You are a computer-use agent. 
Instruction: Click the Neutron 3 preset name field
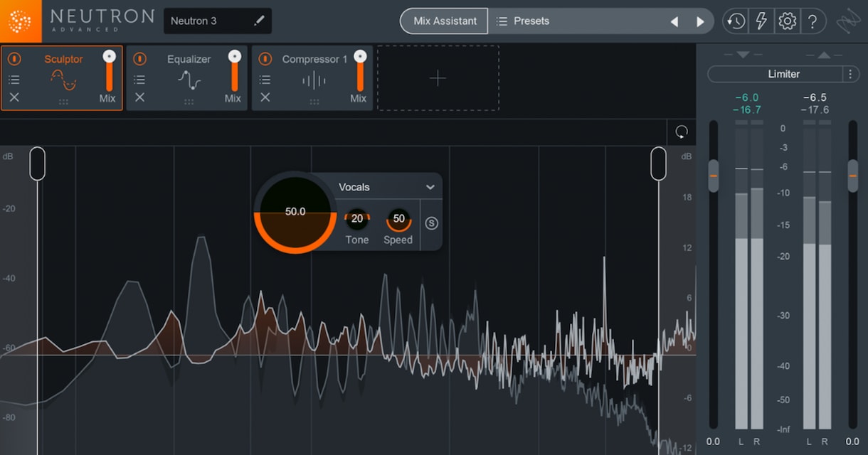click(x=218, y=21)
